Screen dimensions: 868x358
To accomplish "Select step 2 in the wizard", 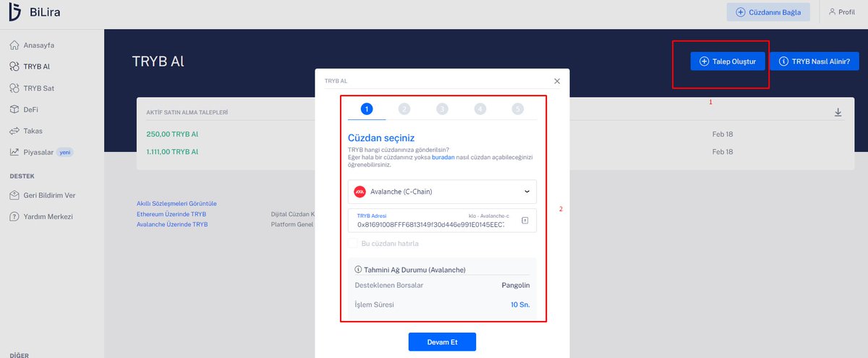I will [x=404, y=108].
